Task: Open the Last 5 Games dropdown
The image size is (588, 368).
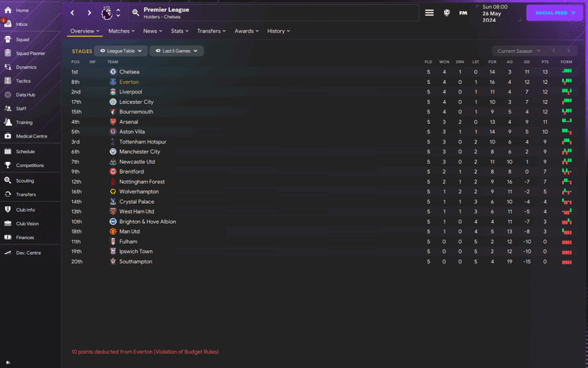Action: click(x=176, y=51)
